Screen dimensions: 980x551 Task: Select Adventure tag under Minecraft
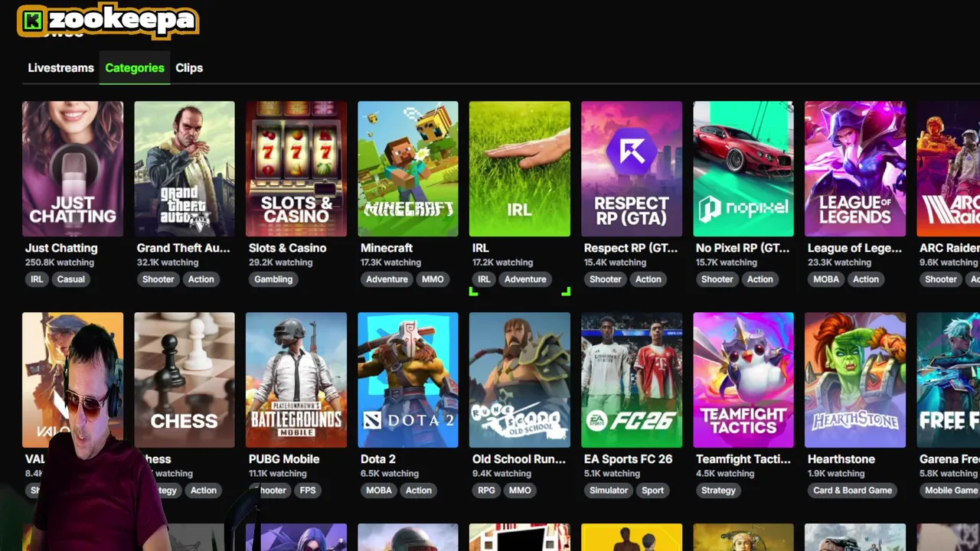387,279
